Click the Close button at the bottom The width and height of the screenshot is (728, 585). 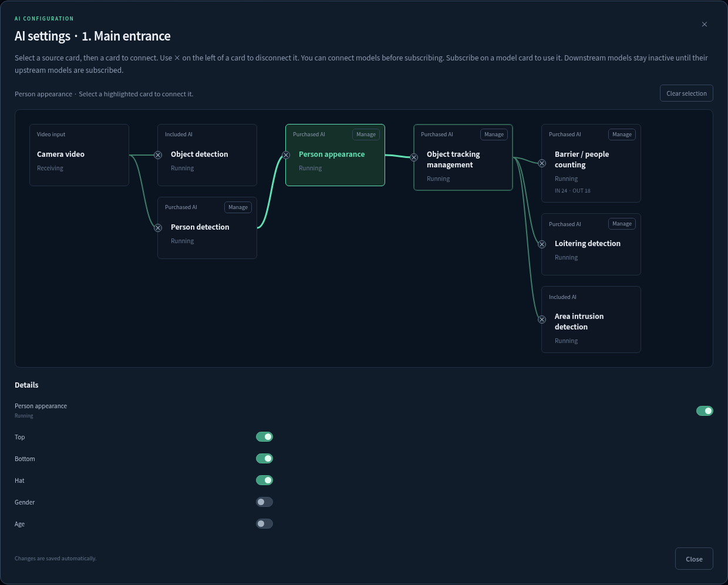[x=694, y=559]
